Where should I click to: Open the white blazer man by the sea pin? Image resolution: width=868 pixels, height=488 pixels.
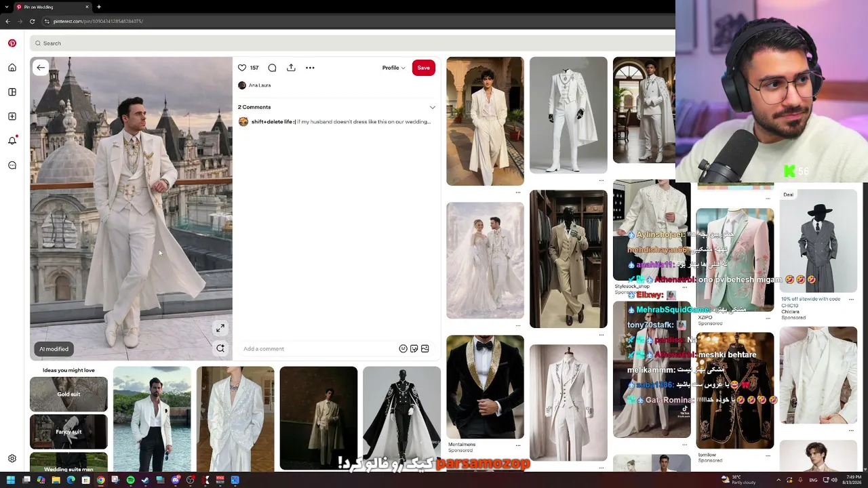point(152,419)
